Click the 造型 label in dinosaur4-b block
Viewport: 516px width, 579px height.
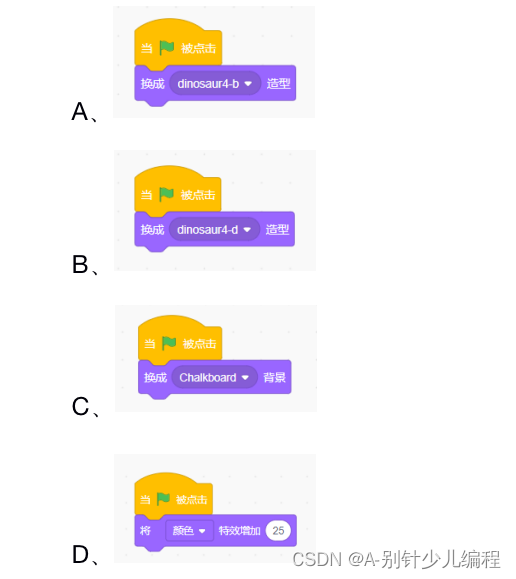278,83
